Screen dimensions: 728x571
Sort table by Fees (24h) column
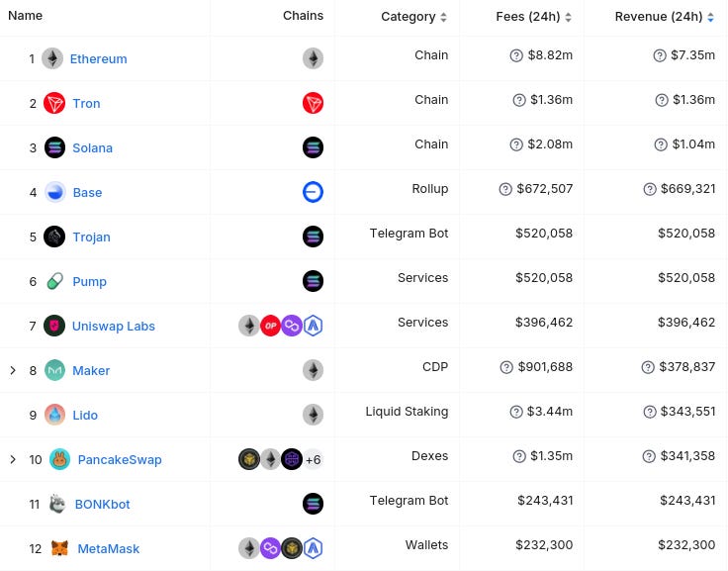pyautogui.click(x=533, y=17)
